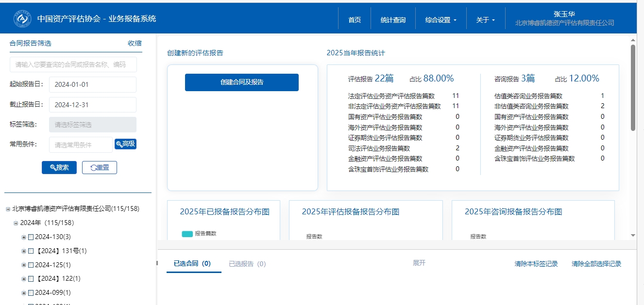The height and width of the screenshot is (305, 644).
Task: Open the 常用条件 dropdown field
Action: 81,144
